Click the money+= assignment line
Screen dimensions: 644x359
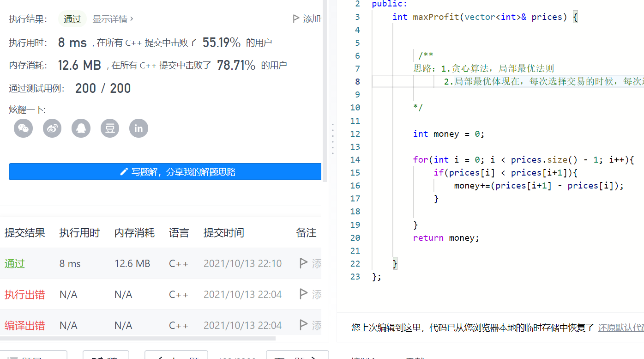539,186
